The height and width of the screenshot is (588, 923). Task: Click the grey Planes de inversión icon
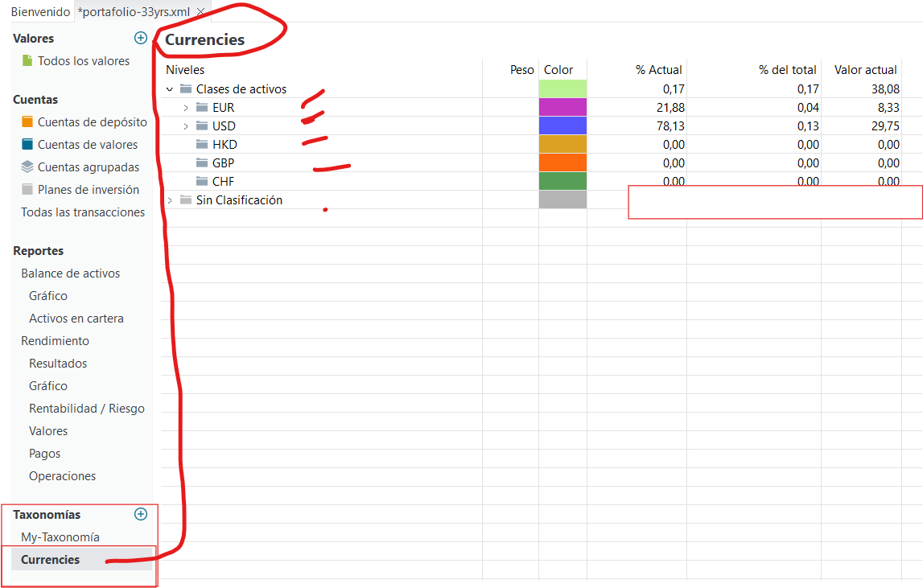tap(27, 190)
